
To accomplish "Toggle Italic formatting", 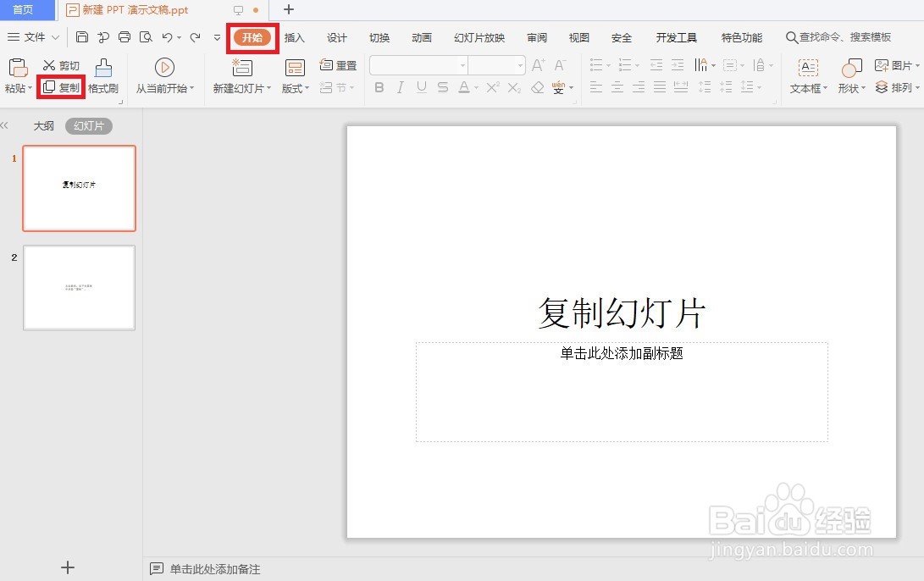I will point(400,87).
